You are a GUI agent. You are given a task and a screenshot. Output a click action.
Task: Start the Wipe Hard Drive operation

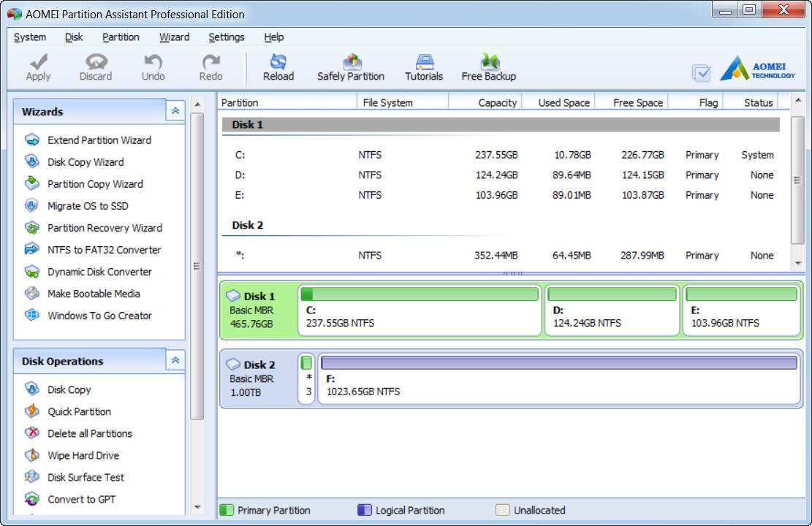coord(83,455)
